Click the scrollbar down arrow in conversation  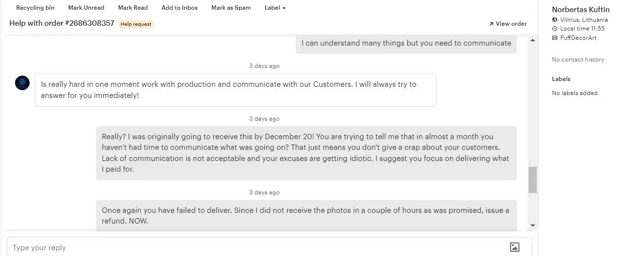pos(533,225)
